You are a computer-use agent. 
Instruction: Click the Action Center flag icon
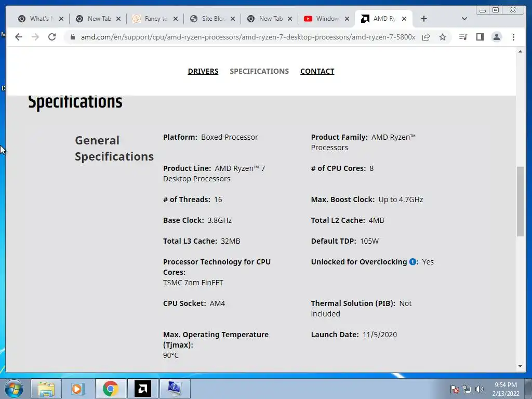coord(455,389)
